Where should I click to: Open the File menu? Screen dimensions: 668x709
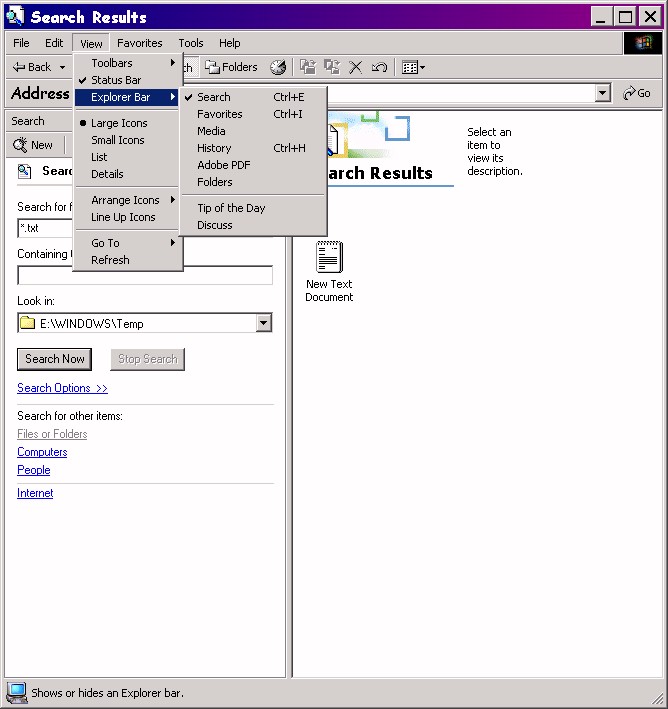click(x=21, y=43)
